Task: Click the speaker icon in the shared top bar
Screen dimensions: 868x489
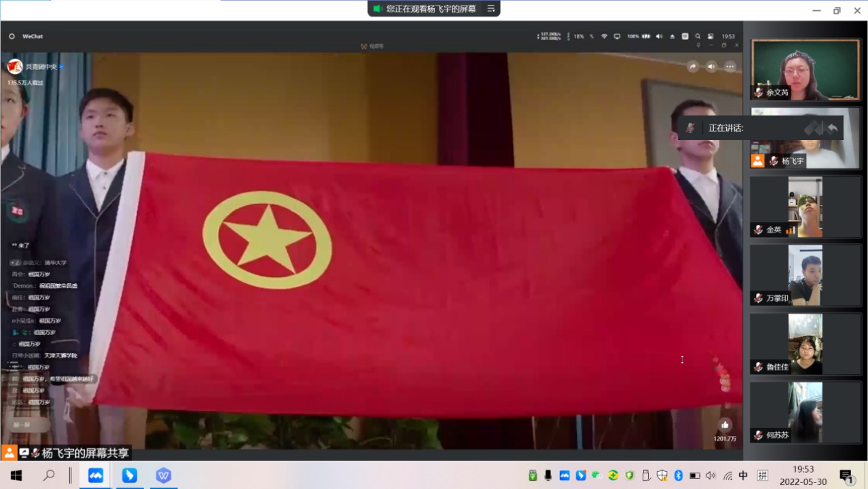Action: click(x=659, y=37)
